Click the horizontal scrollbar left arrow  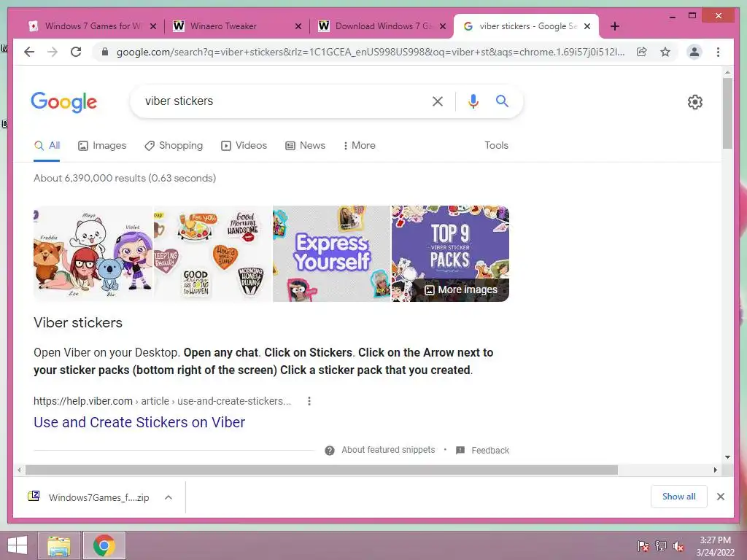pos(18,470)
